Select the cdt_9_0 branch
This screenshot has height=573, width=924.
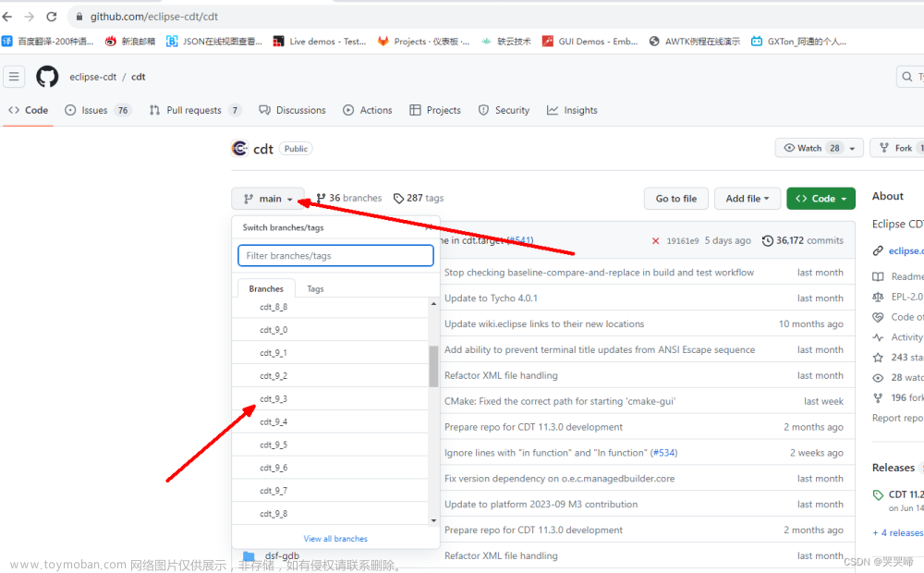pos(330,330)
